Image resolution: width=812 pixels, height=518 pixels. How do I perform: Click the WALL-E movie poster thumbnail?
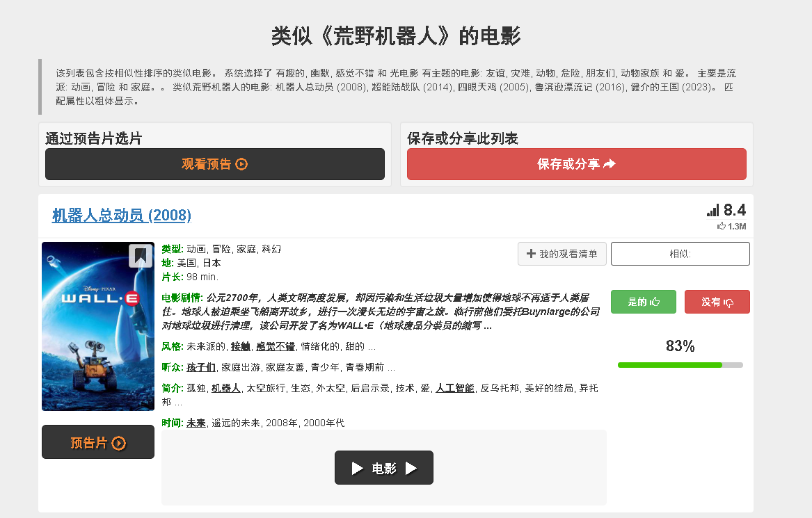[97, 327]
